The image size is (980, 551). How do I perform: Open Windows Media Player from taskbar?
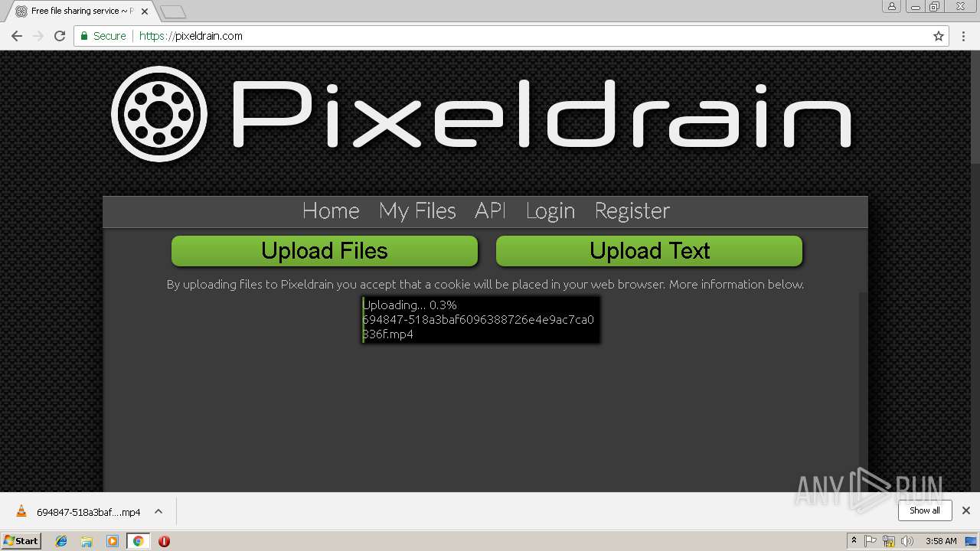pyautogui.click(x=113, y=541)
